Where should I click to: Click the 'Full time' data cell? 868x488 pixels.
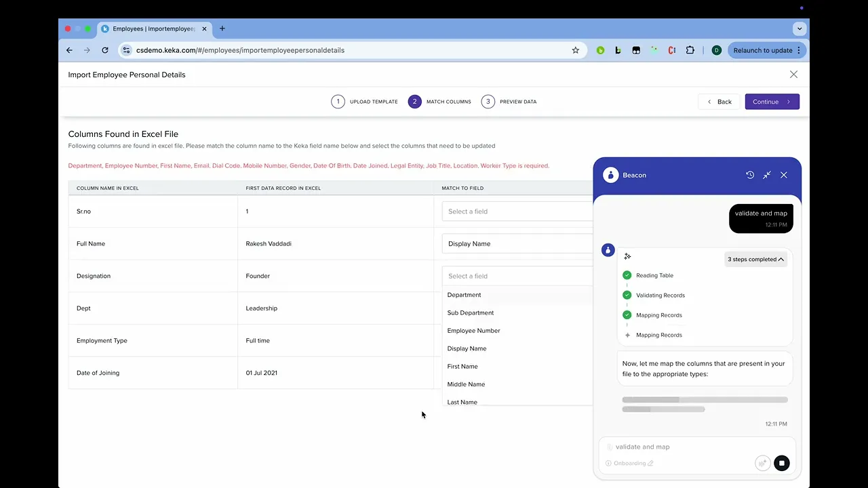pyautogui.click(x=336, y=340)
